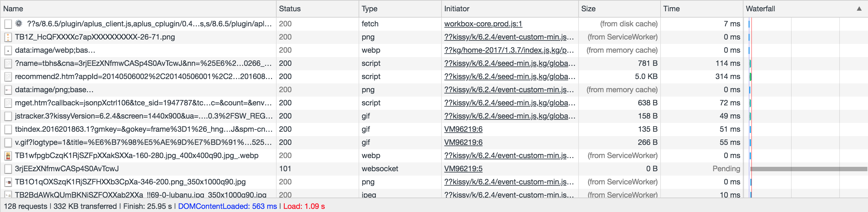Click the image icon for TB1O1qOXSzqK1RjSZFHXXb3CpXa png
The image size is (868, 212).
pos(8,182)
